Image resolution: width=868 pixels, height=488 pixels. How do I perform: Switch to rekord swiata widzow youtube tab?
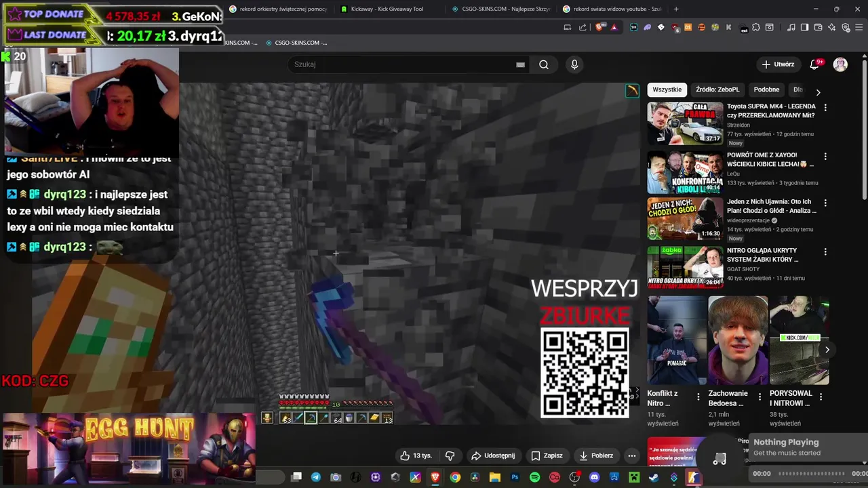tap(613, 9)
